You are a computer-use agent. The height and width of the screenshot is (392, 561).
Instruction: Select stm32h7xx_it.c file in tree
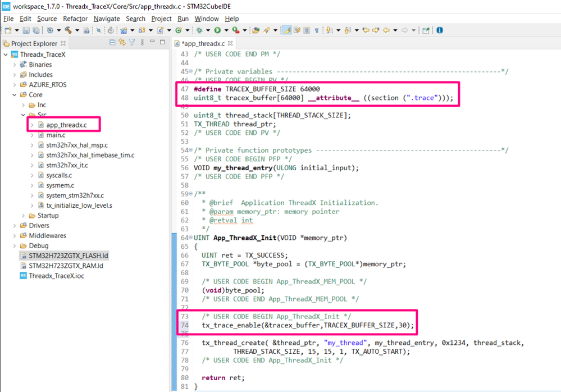(x=67, y=165)
